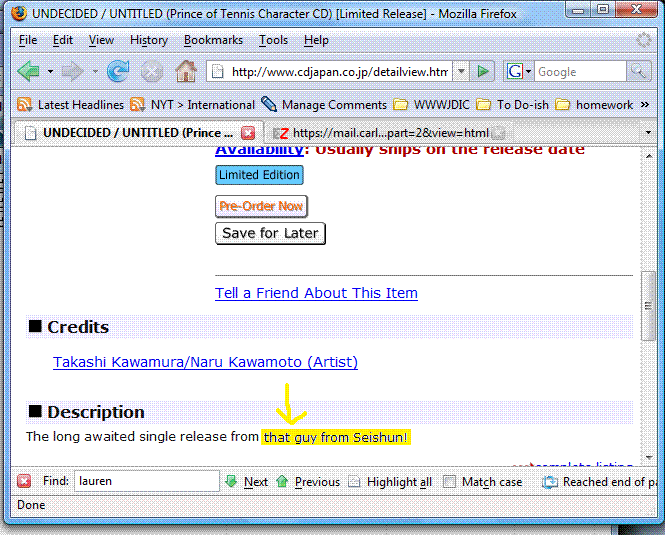Click the Find text input field
This screenshot has width=665, height=535.
point(147,482)
